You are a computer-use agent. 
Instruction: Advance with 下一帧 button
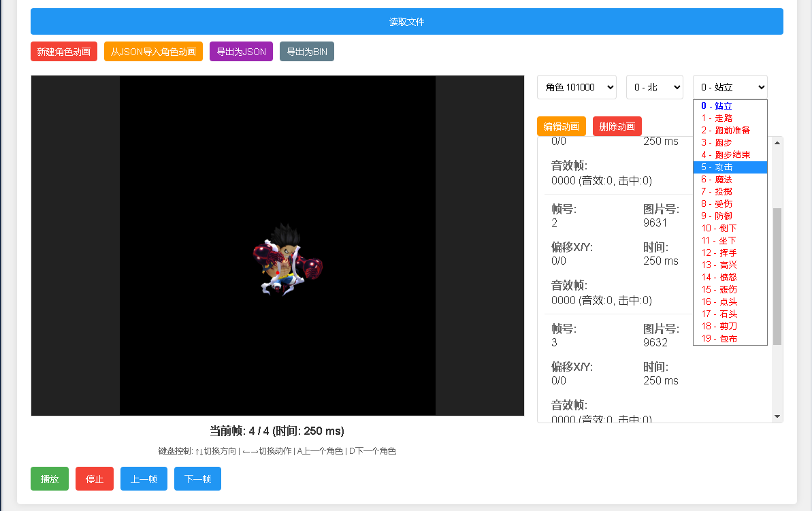[198, 479]
